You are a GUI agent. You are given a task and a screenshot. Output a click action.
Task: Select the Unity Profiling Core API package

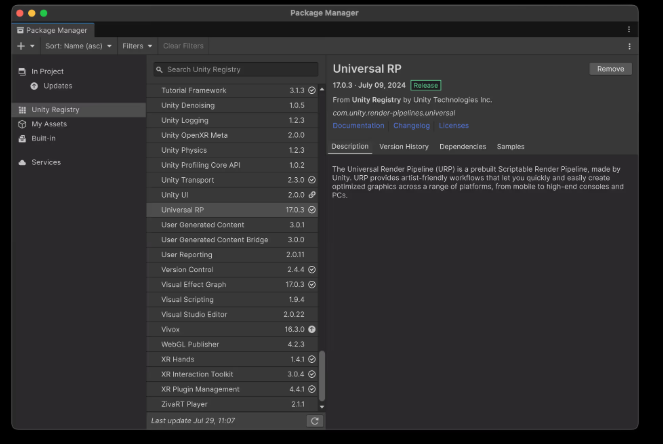233,165
